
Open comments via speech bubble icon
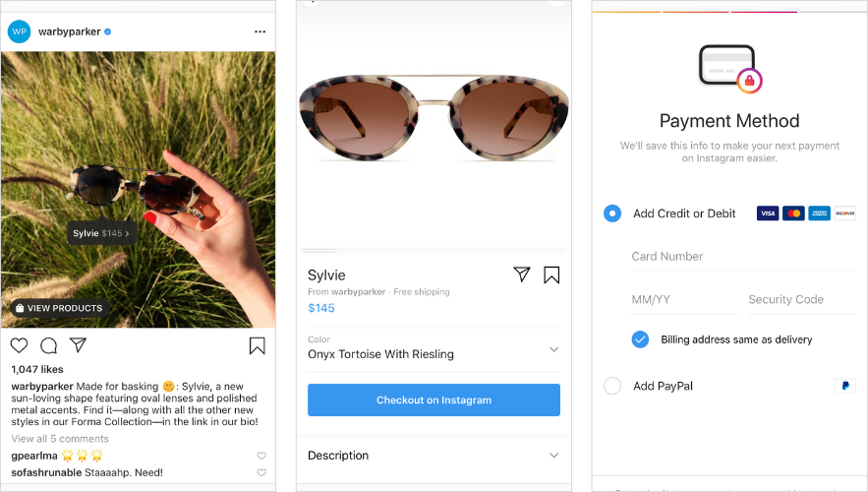pyautogui.click(x=48, y=345)
